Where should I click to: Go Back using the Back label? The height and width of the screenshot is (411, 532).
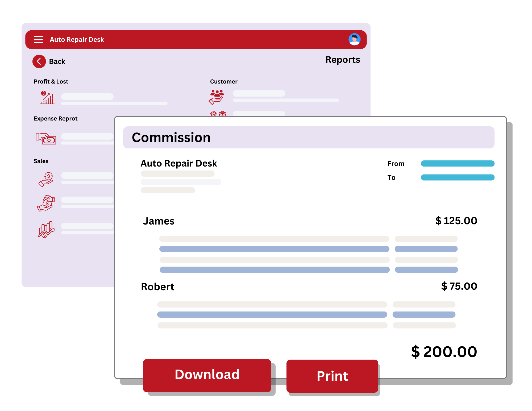(57, 61)
